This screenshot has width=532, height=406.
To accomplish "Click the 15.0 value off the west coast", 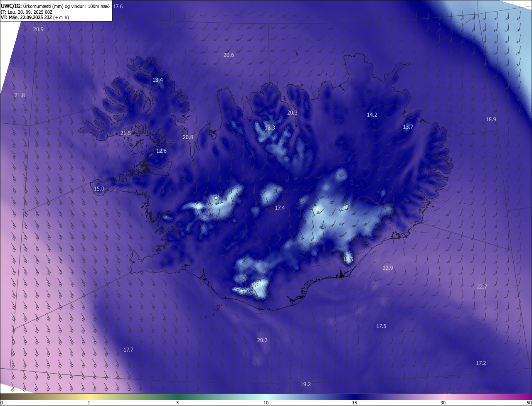I will [x=99, y=188].
